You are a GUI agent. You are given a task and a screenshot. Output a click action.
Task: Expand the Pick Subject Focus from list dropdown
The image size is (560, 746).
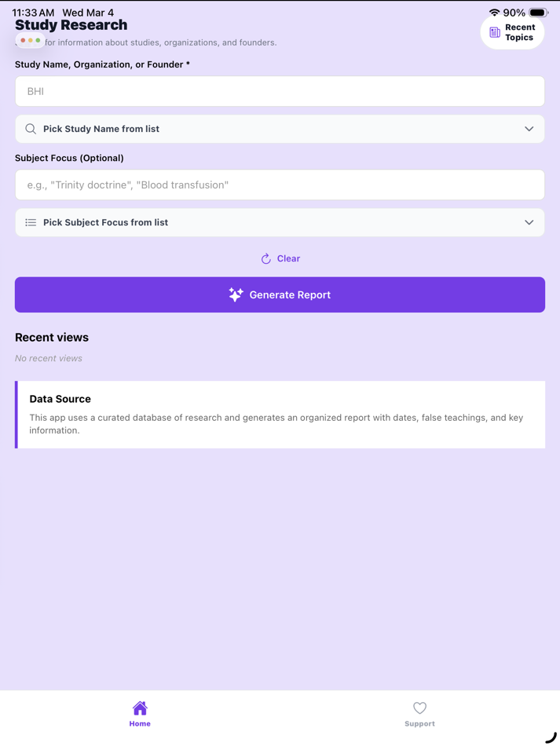tap(529, 222)
